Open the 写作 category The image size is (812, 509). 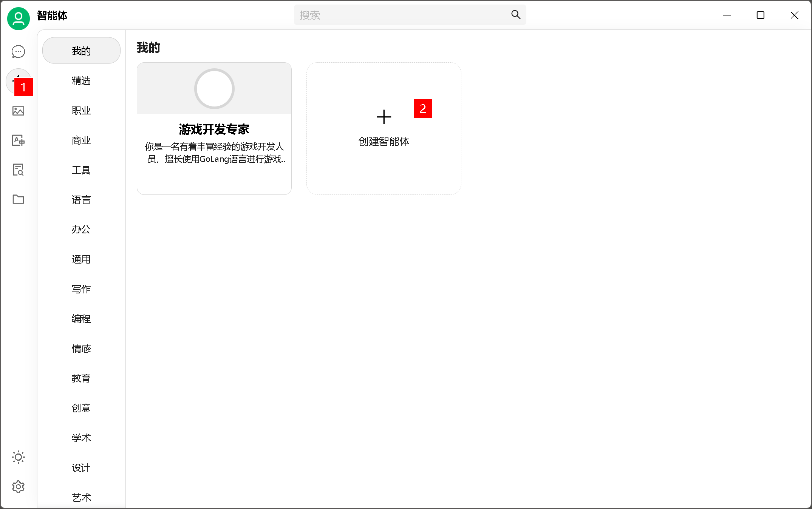pyautogui.click(x=81, y=289)
